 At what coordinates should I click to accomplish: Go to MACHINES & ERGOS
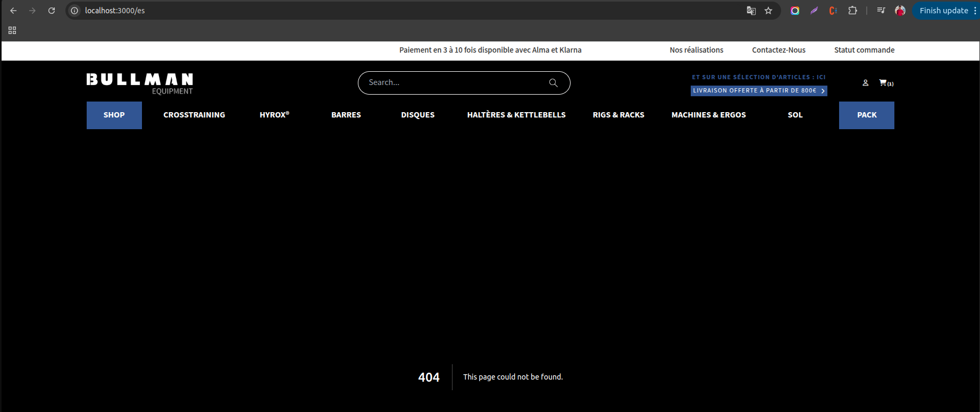(x=708, y=115)
